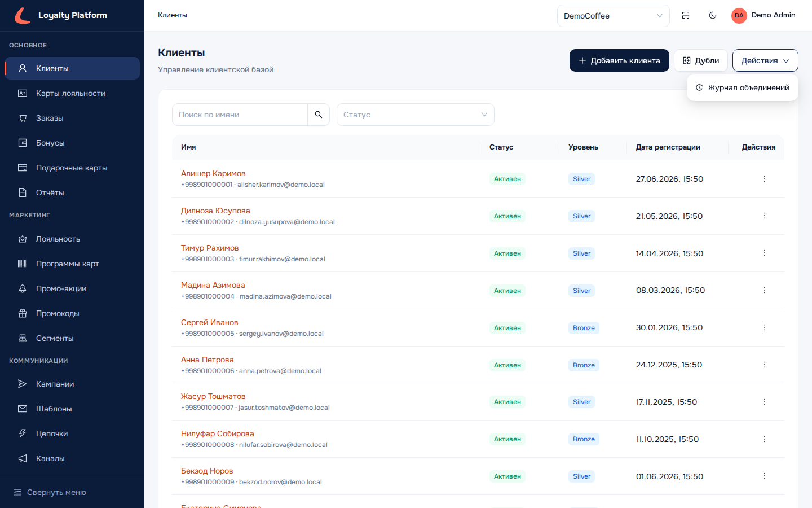
Task: Switch to dark theme moon icon
Action: click(713, 15)
